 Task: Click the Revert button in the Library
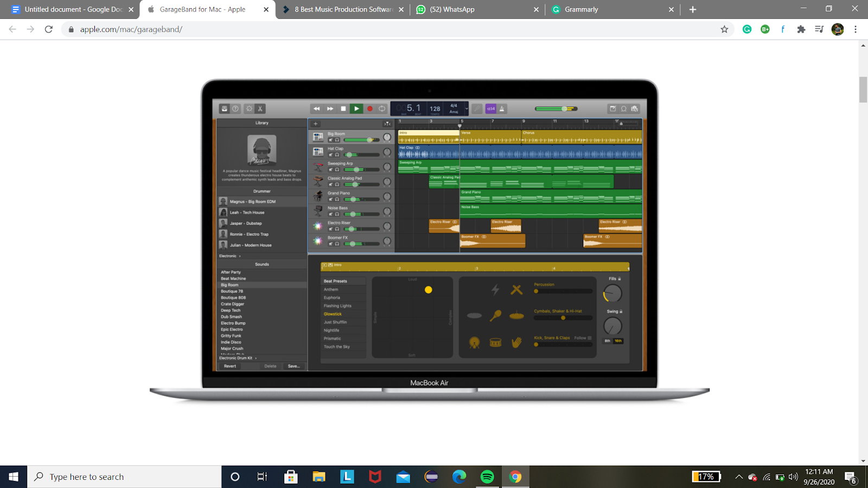230,366
